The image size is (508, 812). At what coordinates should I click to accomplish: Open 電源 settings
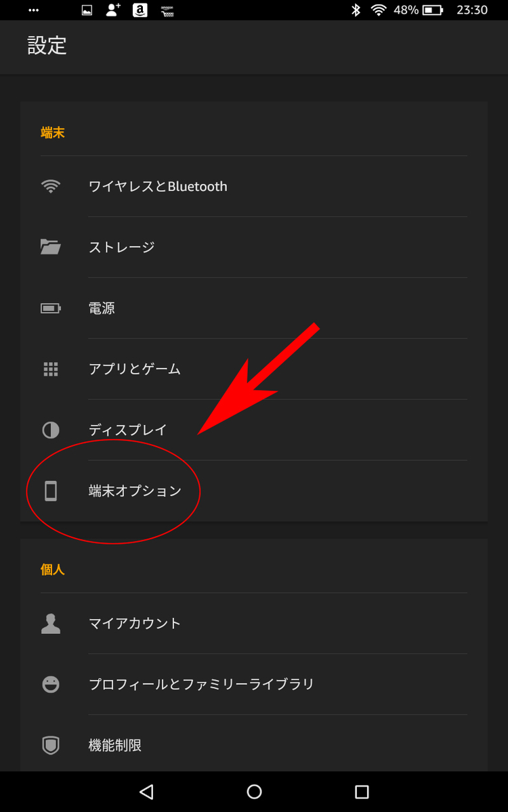254,308
